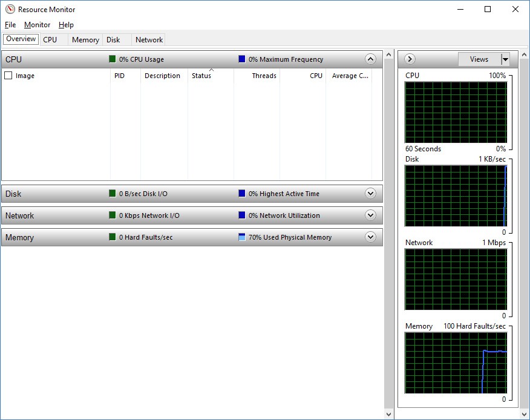
Task: Click the Views button
Action: point(479,59)
